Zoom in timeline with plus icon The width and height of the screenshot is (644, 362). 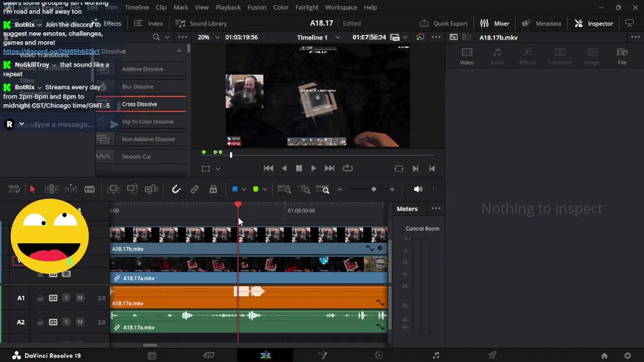(392, 189)
